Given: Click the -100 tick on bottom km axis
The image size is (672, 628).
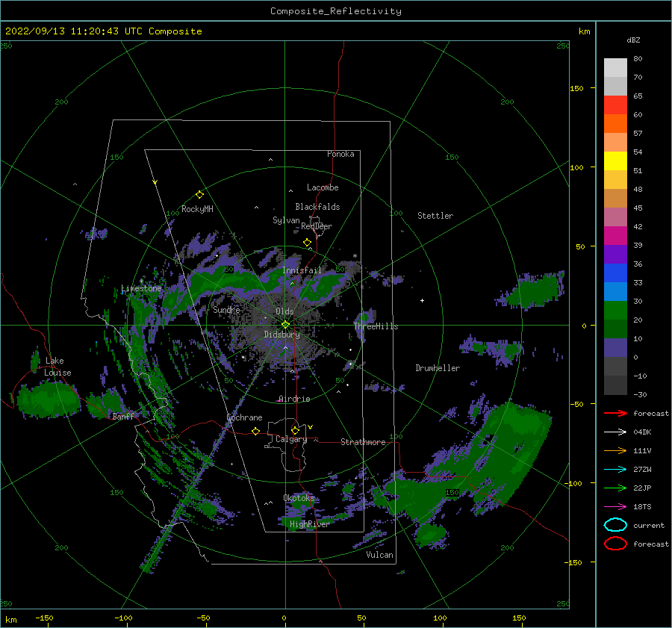Looking at the screenshot, I should point(123,618).
